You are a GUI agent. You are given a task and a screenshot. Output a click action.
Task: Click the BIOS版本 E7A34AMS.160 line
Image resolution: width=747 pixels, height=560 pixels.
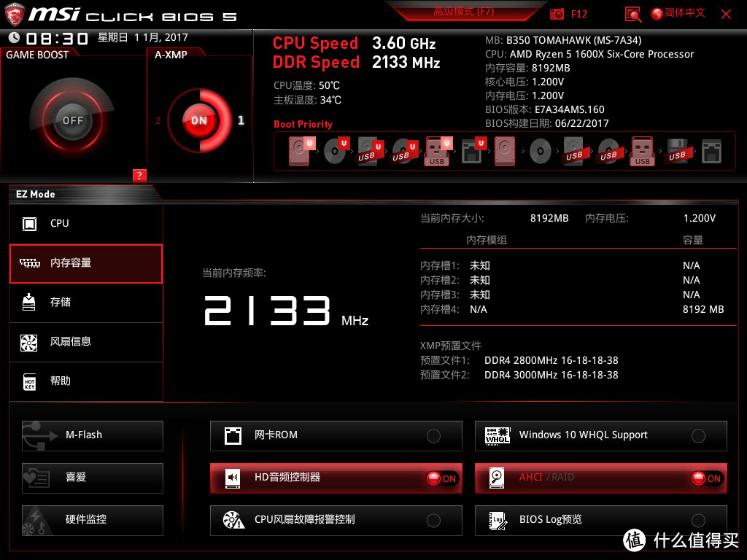(544, 109)
